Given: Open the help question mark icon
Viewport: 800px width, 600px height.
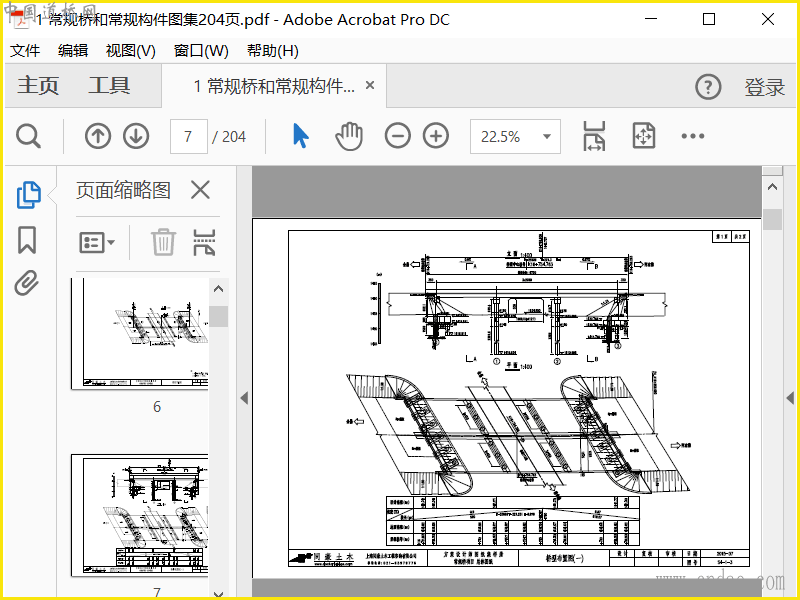Looking at the screenshot, I should click(x=708, y=87).
